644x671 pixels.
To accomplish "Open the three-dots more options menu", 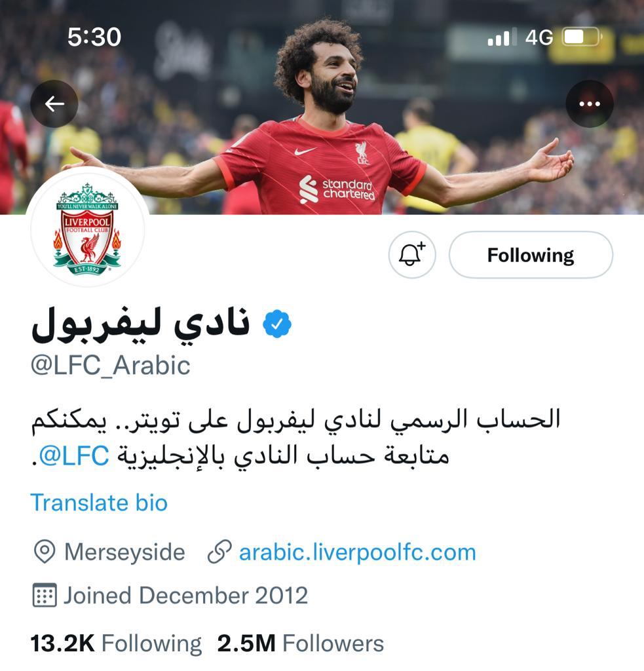I will (x=589, y=104).
